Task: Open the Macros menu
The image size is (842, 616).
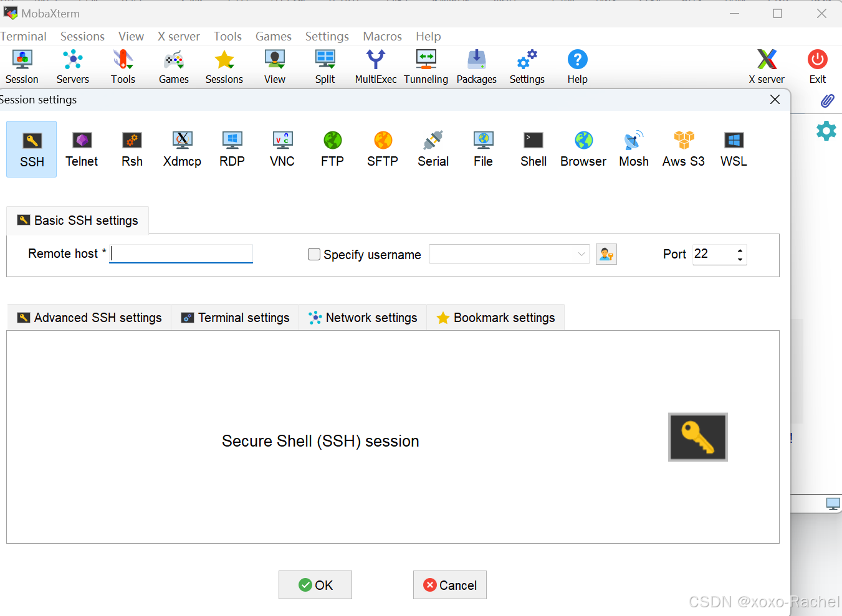Action: (383, 36)
